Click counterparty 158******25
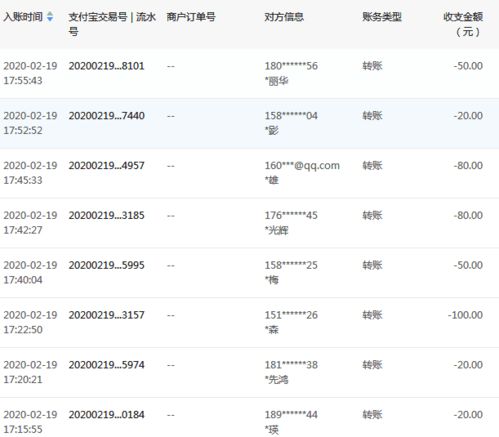The image size is (499, 437). coord(291,265)
